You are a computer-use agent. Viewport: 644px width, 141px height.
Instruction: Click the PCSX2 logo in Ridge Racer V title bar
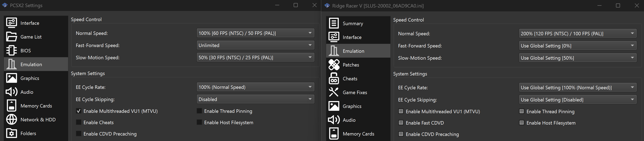327,5
